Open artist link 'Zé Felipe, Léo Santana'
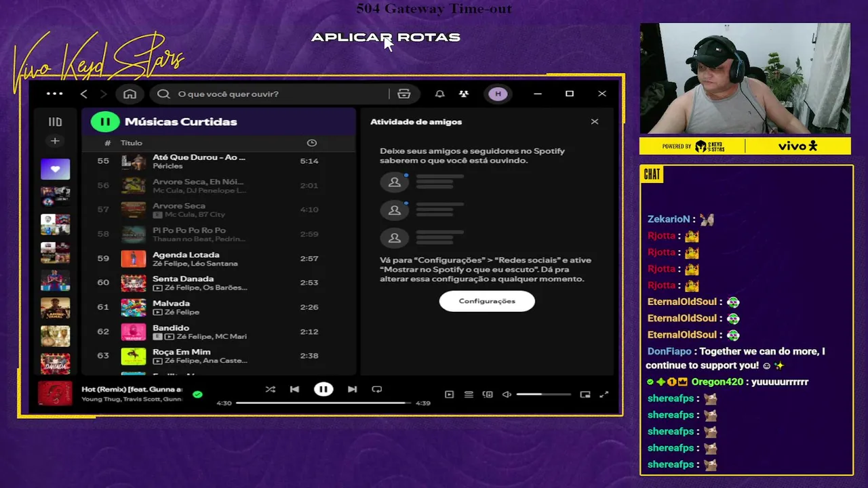The image size is (868, 488). tap(195, 264)
